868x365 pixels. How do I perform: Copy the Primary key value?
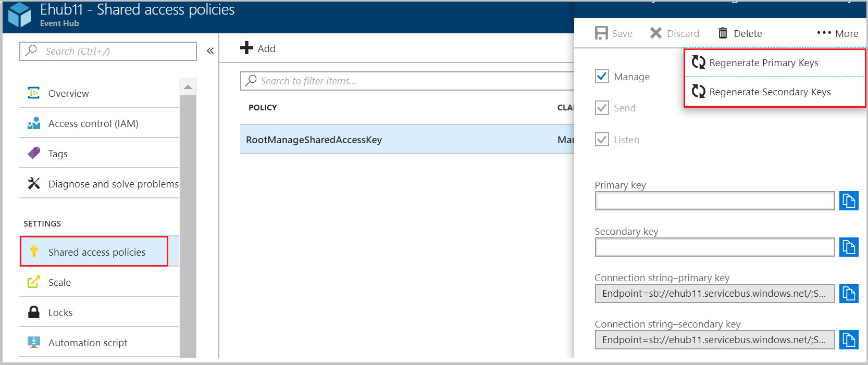point(849,200)
